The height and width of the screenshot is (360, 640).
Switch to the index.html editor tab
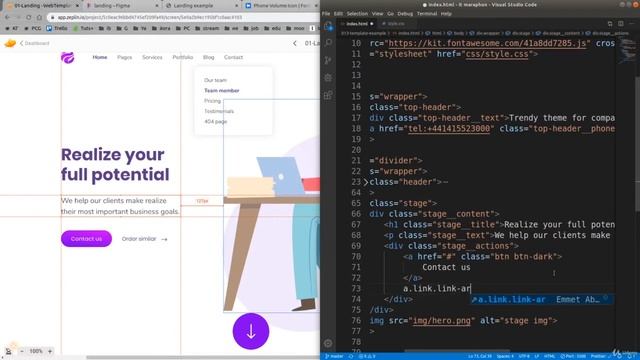[357, 24]
